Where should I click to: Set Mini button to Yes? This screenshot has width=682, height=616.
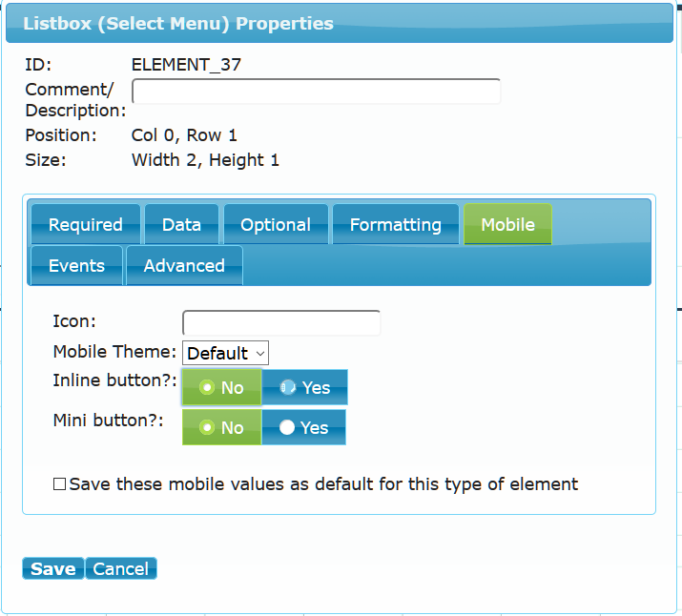[303, 427]
